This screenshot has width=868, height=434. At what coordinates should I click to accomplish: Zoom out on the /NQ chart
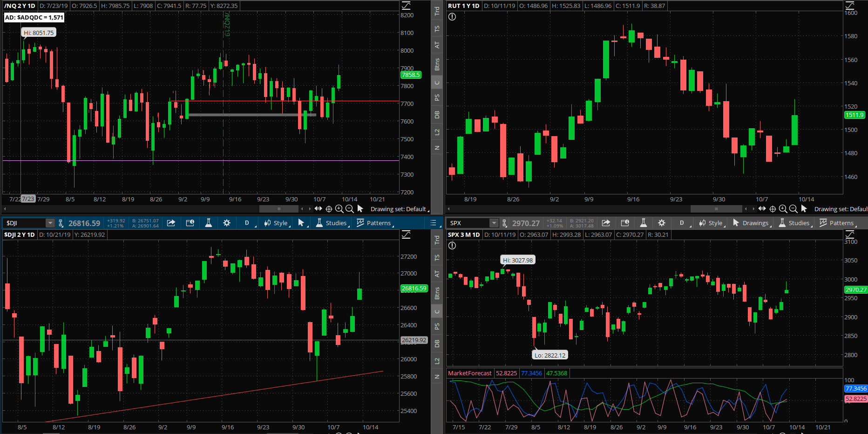tap(349, 209)
